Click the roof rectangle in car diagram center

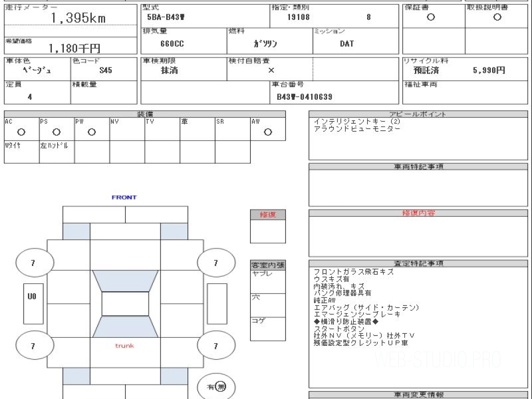(125, 304)
